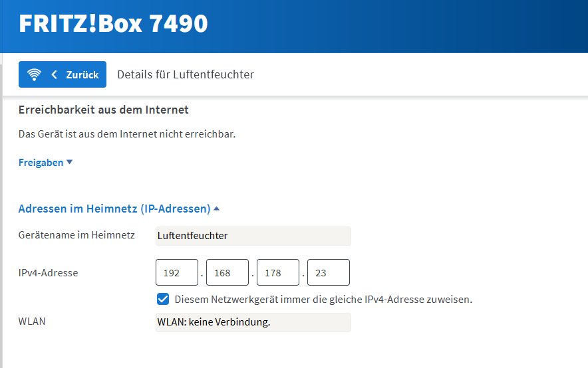Click the WLAN wifi icon in Zurück button
The height and width of the screenshot is (368, 588).
click(34, 74)
